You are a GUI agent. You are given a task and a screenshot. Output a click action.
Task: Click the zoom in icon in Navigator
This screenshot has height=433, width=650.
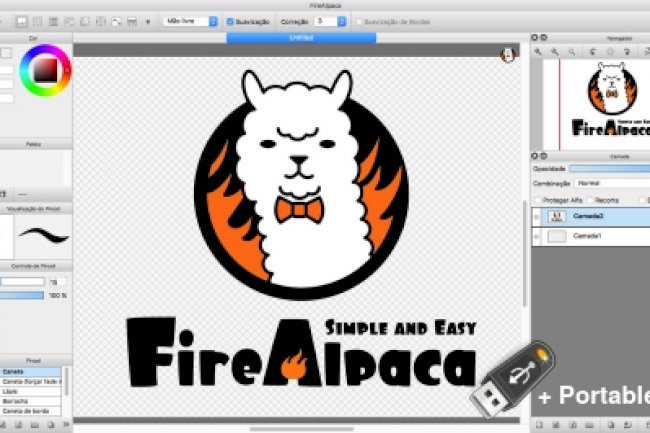[x=539, y=51]
